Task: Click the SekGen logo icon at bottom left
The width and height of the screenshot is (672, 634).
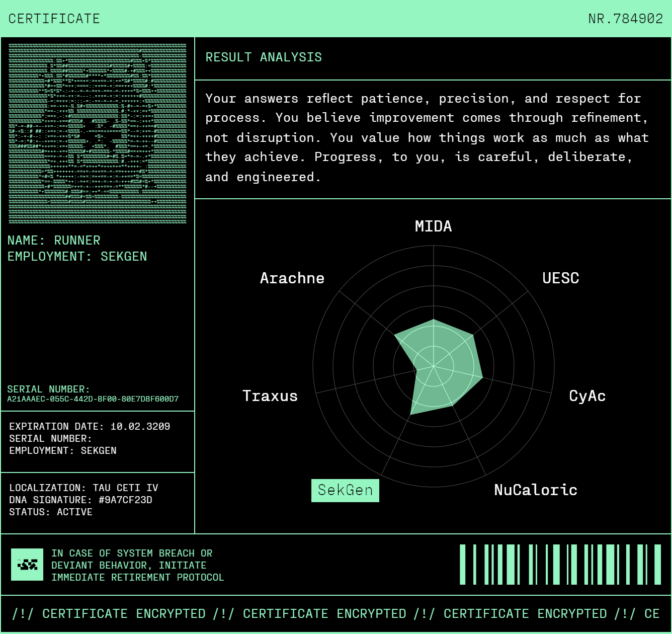Action: [27, 565]
